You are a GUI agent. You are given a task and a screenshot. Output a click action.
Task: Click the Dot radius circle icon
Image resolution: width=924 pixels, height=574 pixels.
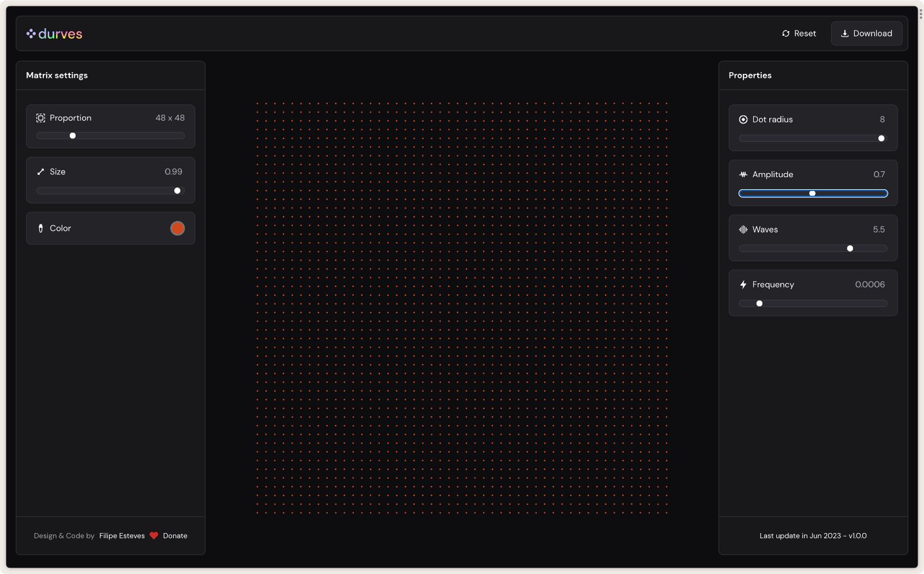coord(743,119)
